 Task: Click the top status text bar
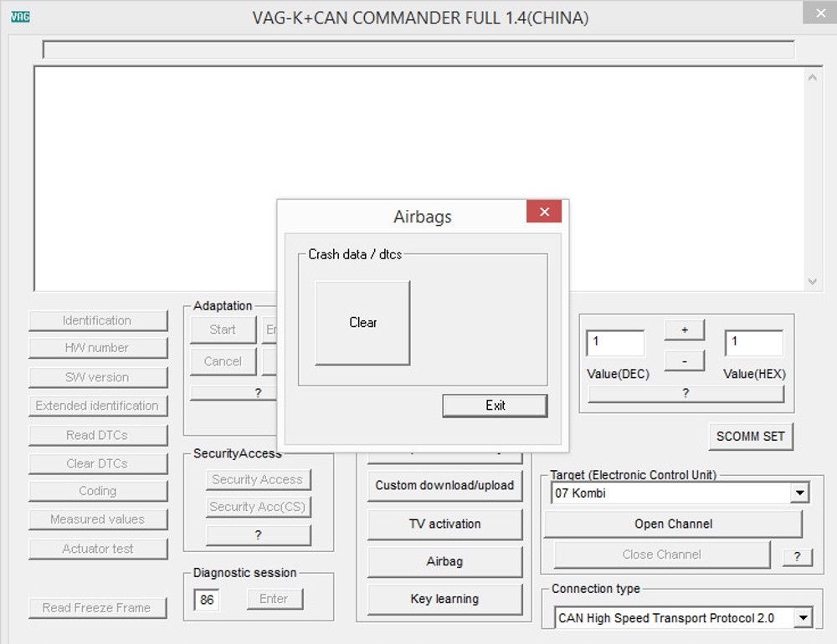(x=418, y=49)
